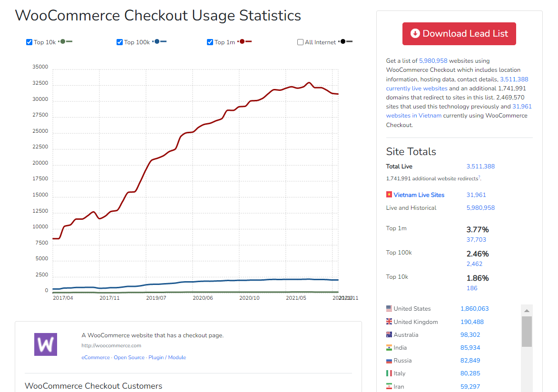Click the Live and Historical 5,980,958 value
The width and height of the screenshot is (558, 392).
pyautogui.click(x=480, y=207)
